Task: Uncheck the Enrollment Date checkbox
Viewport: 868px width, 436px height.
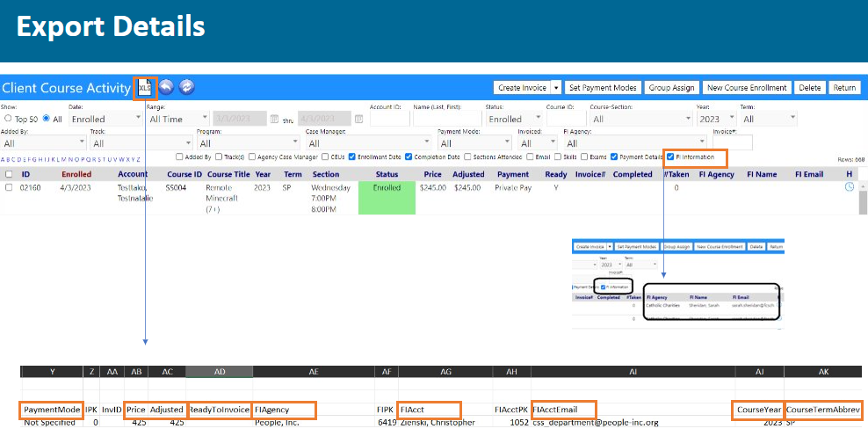Action: pyautogui.click(x=352, y=156)
